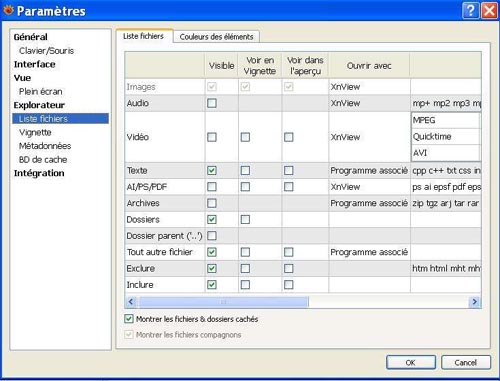The image size is (500, 381).
Task: Enable Voir en Vignette for Vidéo
Action: click(245, 137)
